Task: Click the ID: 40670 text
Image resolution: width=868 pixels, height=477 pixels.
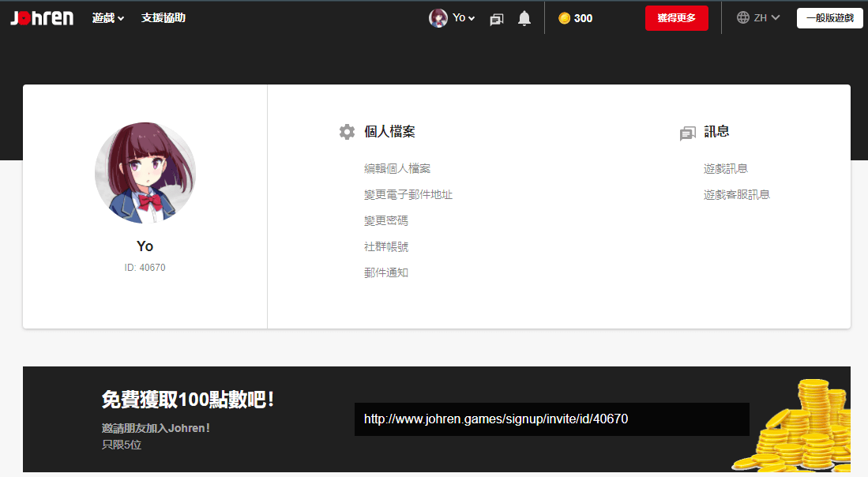Action: click(145, 268)
